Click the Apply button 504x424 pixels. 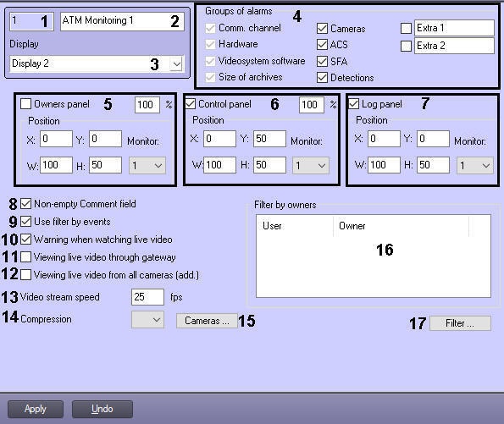[x=36, y=409]
